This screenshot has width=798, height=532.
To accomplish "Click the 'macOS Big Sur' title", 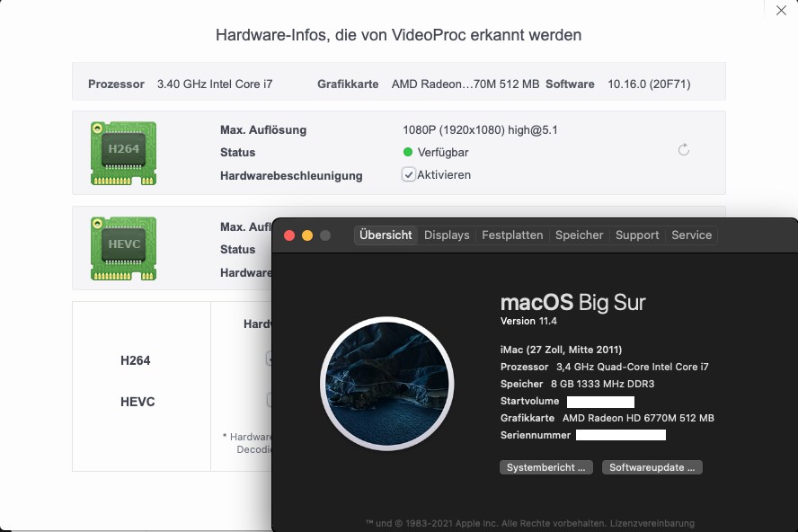I will (x=573, y=303).
